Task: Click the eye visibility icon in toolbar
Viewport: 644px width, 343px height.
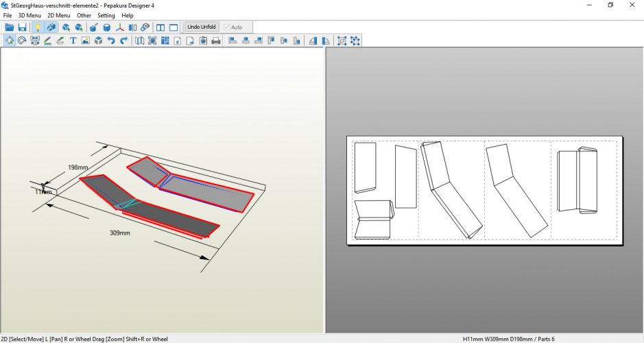Action: (x=145, y=27)
